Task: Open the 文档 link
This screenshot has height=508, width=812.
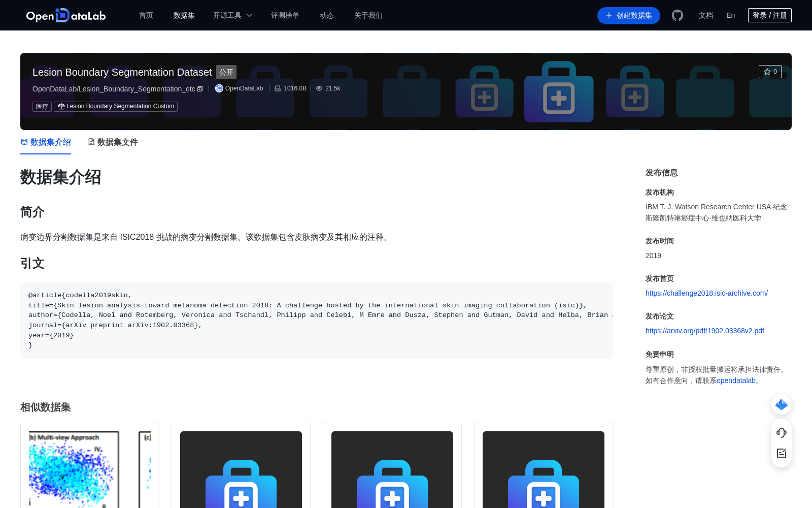Action: (706, 15)
